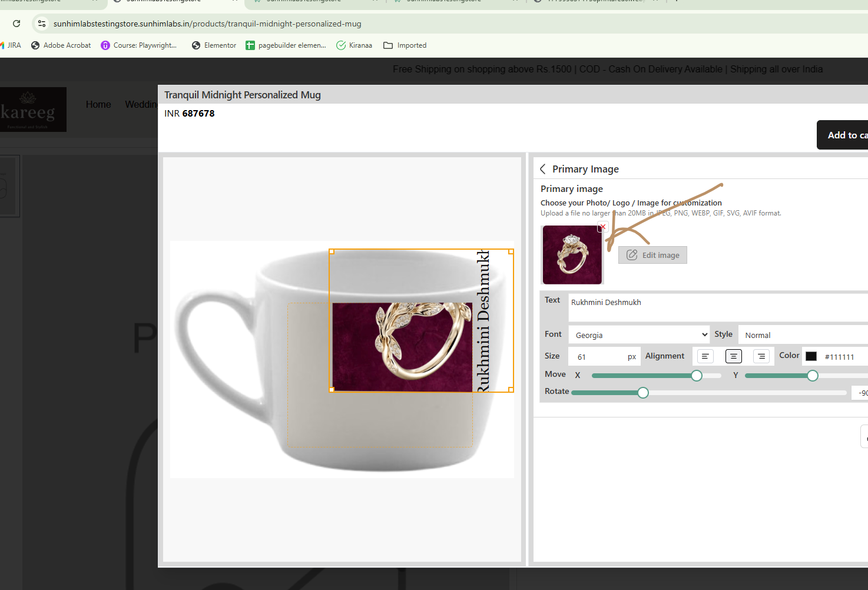Viewport: 868px width, 590px height.
Task: Click the Size field showing 61
Action: tap(604, 357)
